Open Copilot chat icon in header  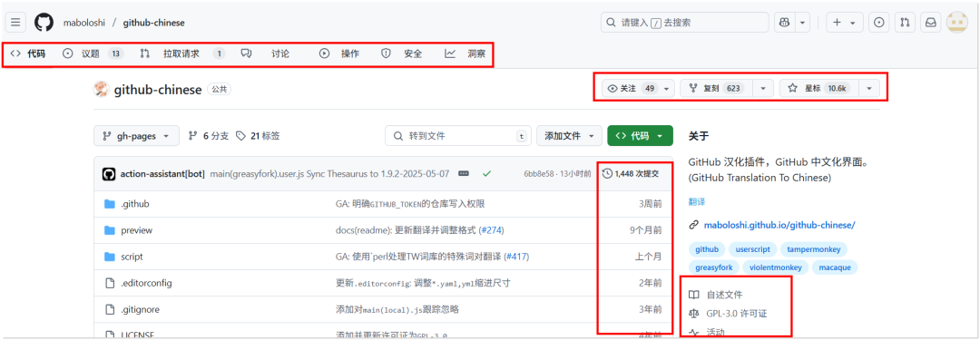point(784,23)
